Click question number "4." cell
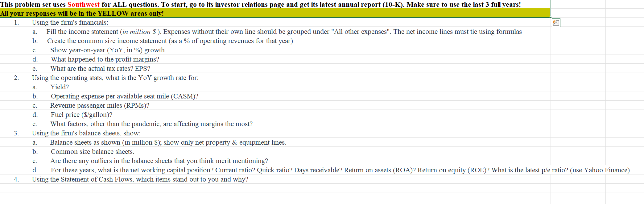 [x=16, y=179]
